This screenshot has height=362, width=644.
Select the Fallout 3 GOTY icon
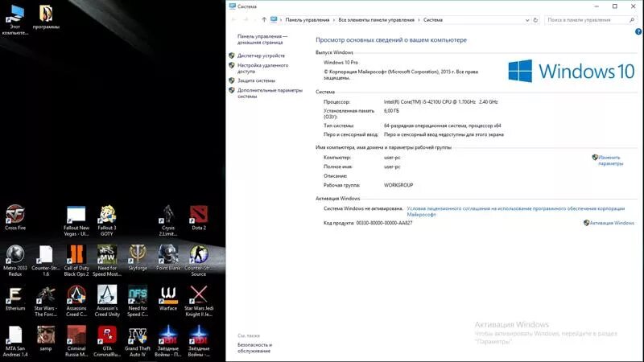(x=107, y=220)
